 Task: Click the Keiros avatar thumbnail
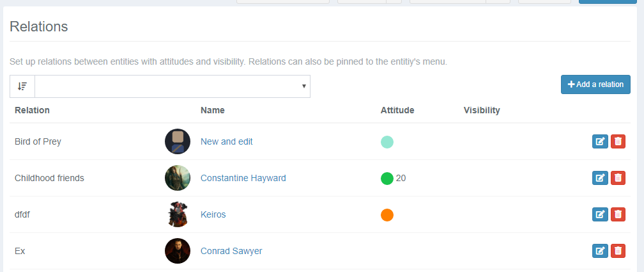coord(178,214)
